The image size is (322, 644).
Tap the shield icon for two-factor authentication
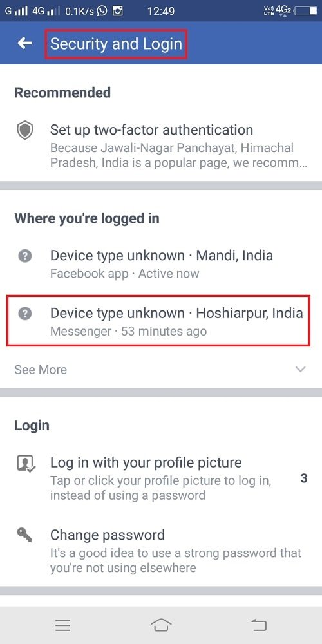click(x=24, y=131)
